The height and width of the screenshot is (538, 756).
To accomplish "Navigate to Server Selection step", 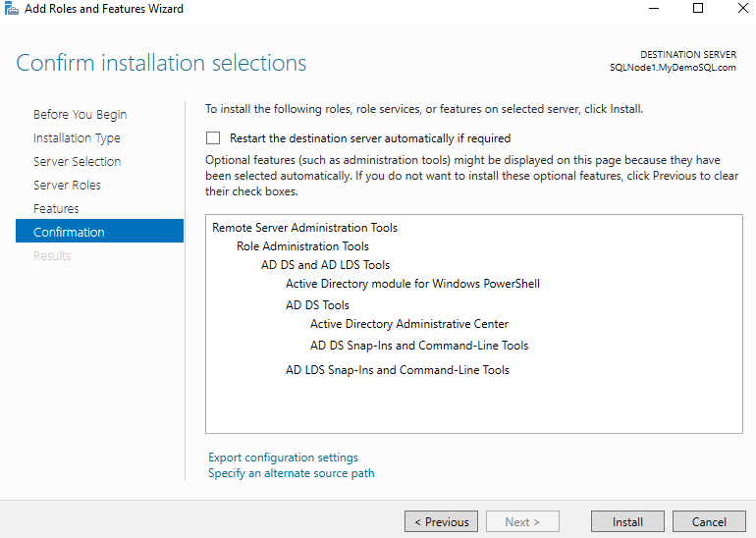I will [x=77, y=162].
